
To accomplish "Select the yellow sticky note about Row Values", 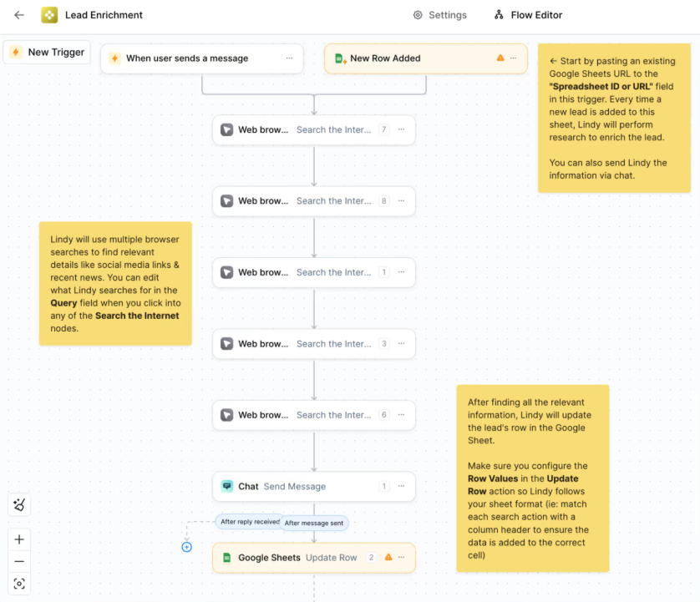I will [x=532, y=478].
